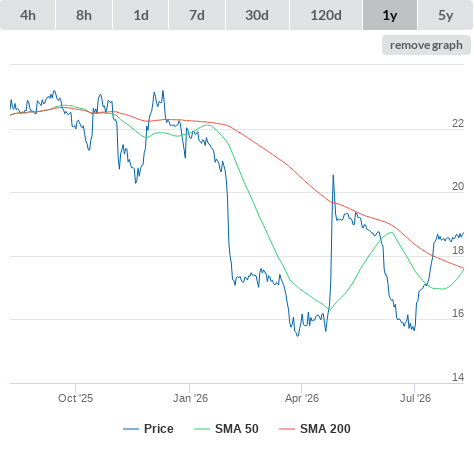Choose the 1d range tab
This screenshot has width=474, height=455.
point(141,15)
